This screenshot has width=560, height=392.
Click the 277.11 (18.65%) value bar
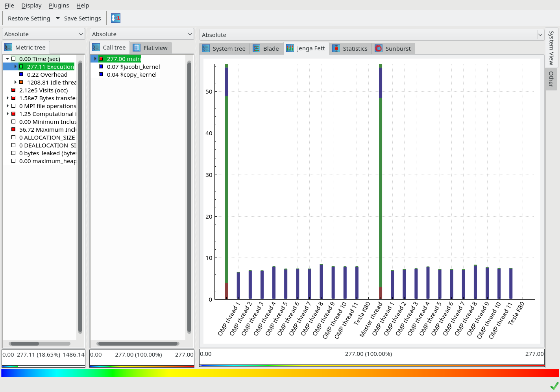(x=43, y=358)
